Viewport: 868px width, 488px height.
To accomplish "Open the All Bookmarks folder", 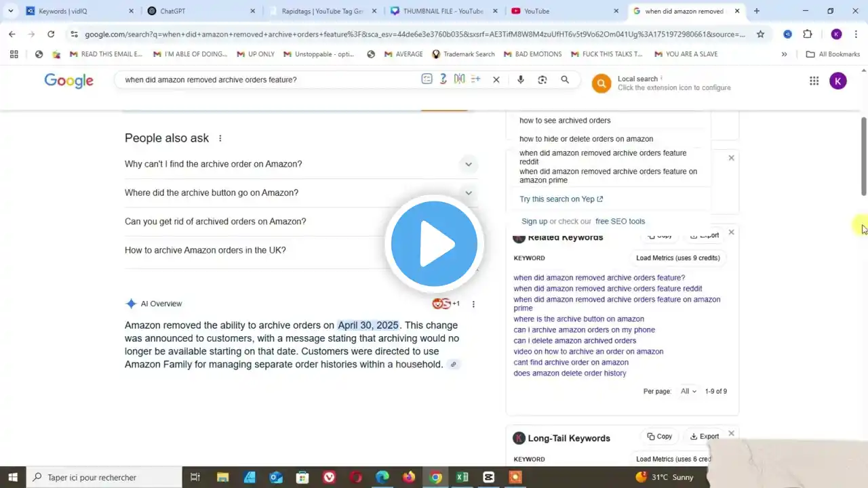I will click(833, 54).
